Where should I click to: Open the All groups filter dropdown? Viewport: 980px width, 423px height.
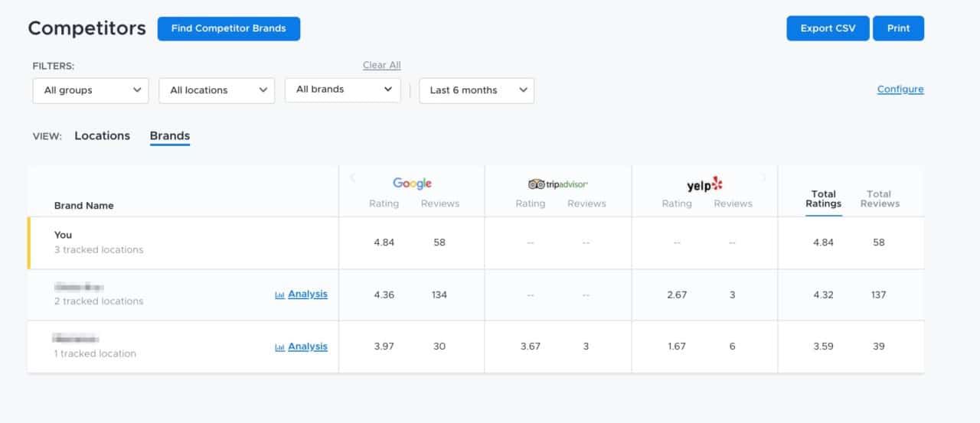[x=90, y=90]
